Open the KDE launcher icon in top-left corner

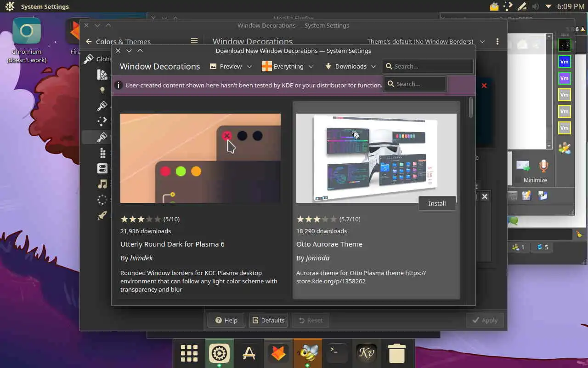click(10, 6)
